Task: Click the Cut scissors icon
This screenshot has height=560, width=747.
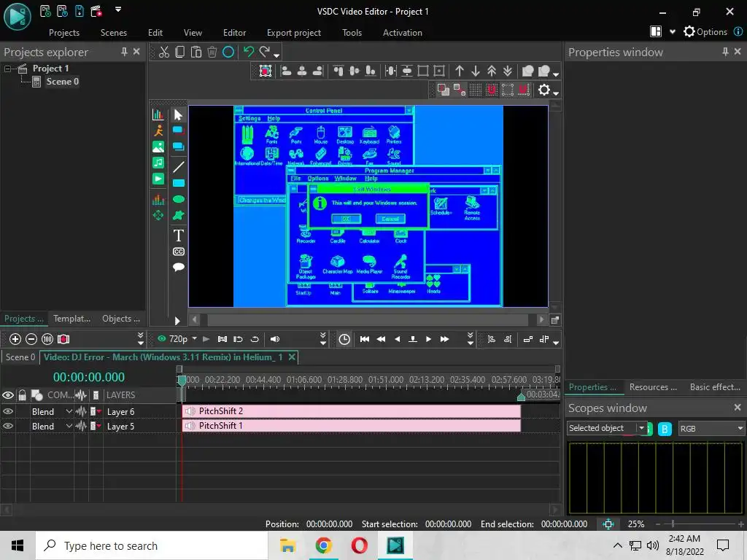Action: coord(164,52)
